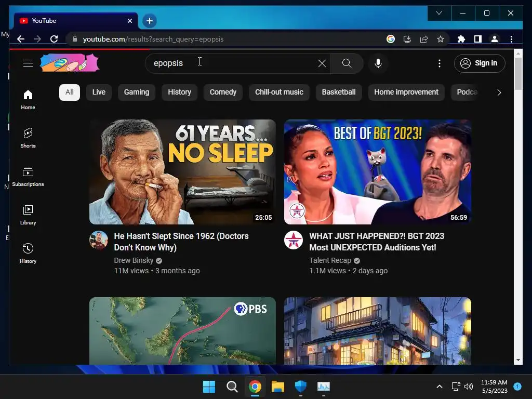
Task: Open volume tray icon
Action: pos(469,387)
